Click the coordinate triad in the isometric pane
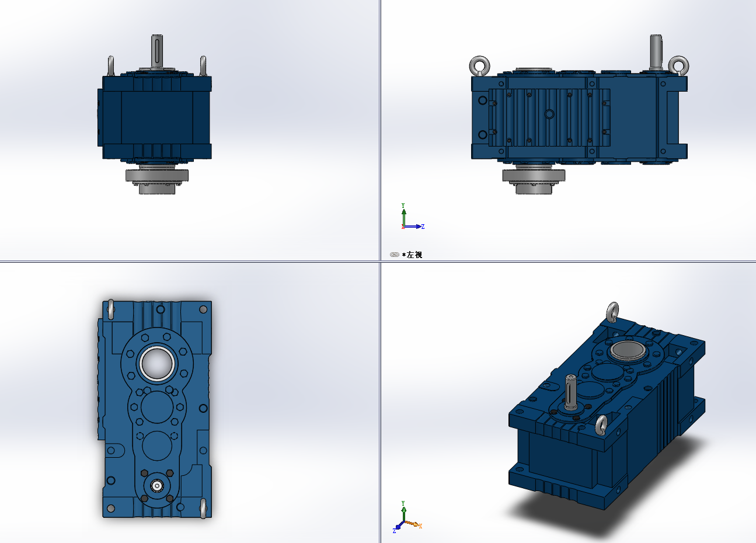Image resolution: width=756 pixels, height=543 pixels. pyautogui.click(x=406, y=518)
